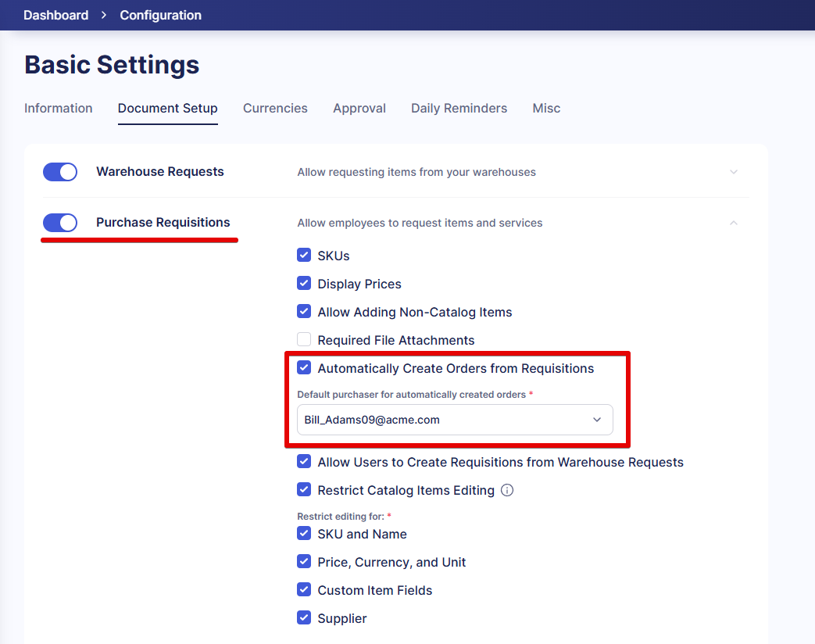Collapse the Purchase Requisitions section chevron
The image size is (815, 644).
733,223
